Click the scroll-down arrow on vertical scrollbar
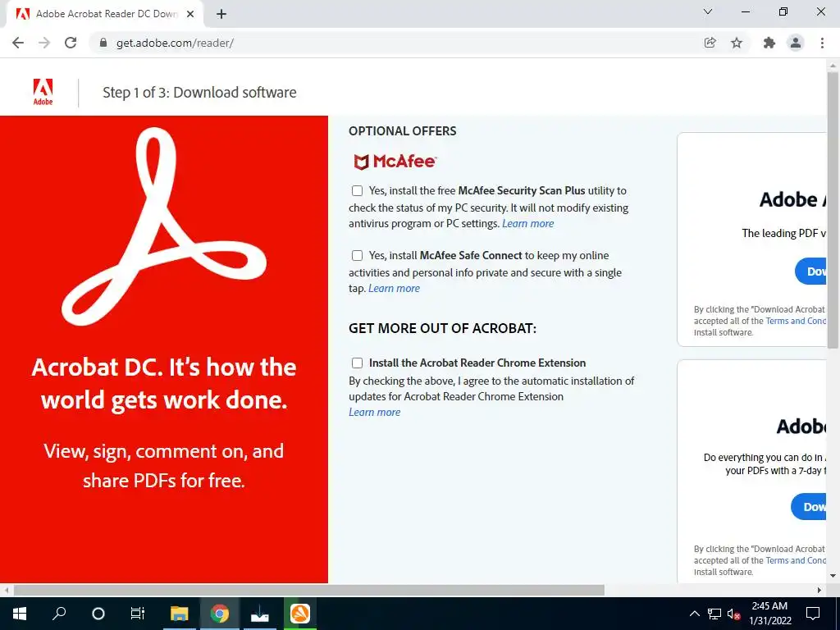Image resolution: width=840 pixels, height=630 pixels. click(x=833, y=577)
